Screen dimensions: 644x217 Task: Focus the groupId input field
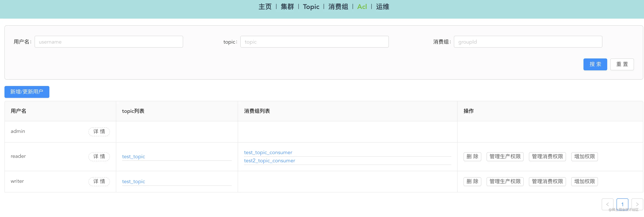point(528,42)
